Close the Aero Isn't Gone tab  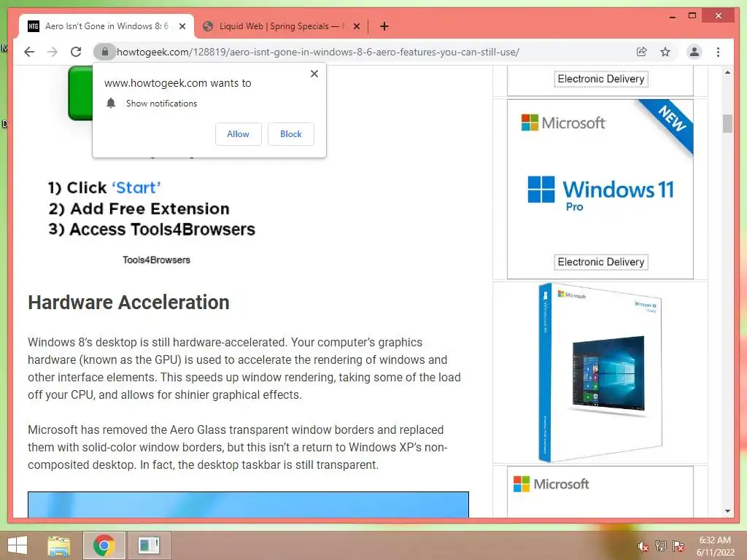182,27
